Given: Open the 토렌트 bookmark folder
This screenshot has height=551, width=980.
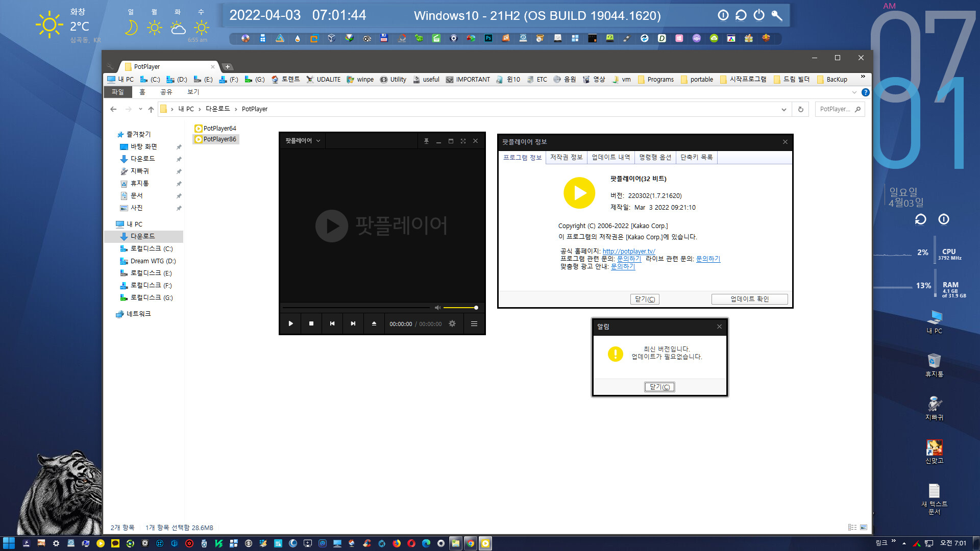Looking at the screenshot, I should click(285, 80).
